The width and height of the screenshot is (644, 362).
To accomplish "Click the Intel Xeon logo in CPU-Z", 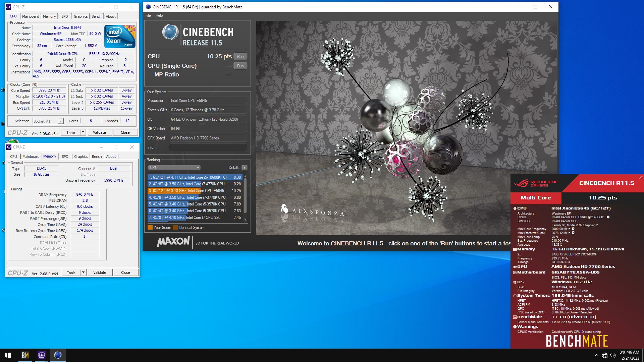I will [120, 36].
